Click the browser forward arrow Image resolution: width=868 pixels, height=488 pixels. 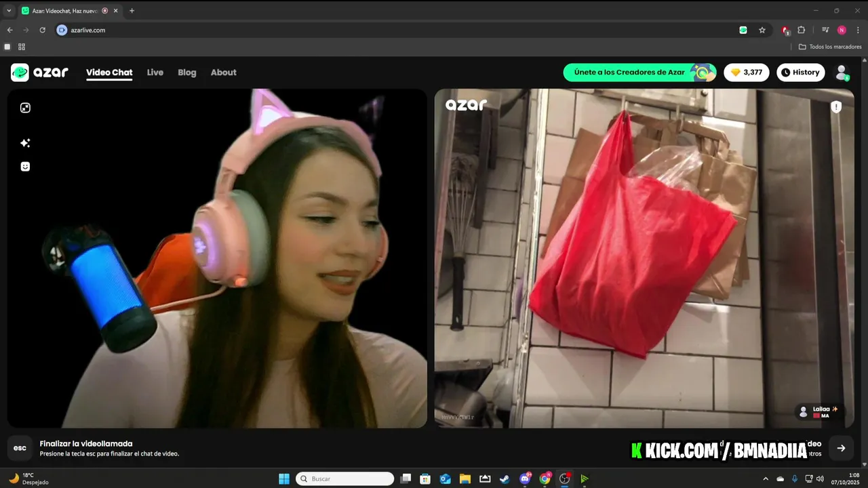point(26,30)
